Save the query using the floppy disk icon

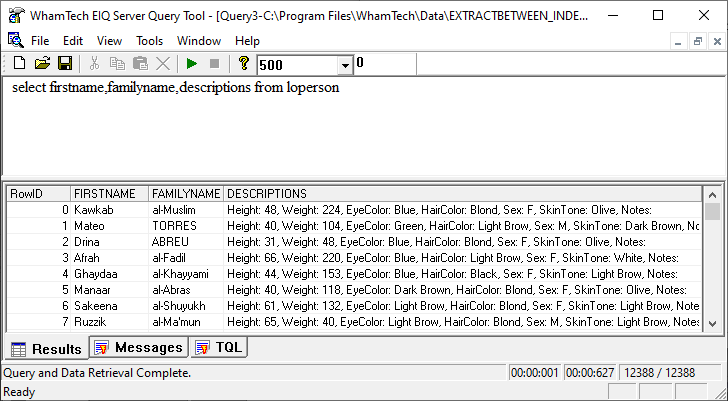[64, 63]
